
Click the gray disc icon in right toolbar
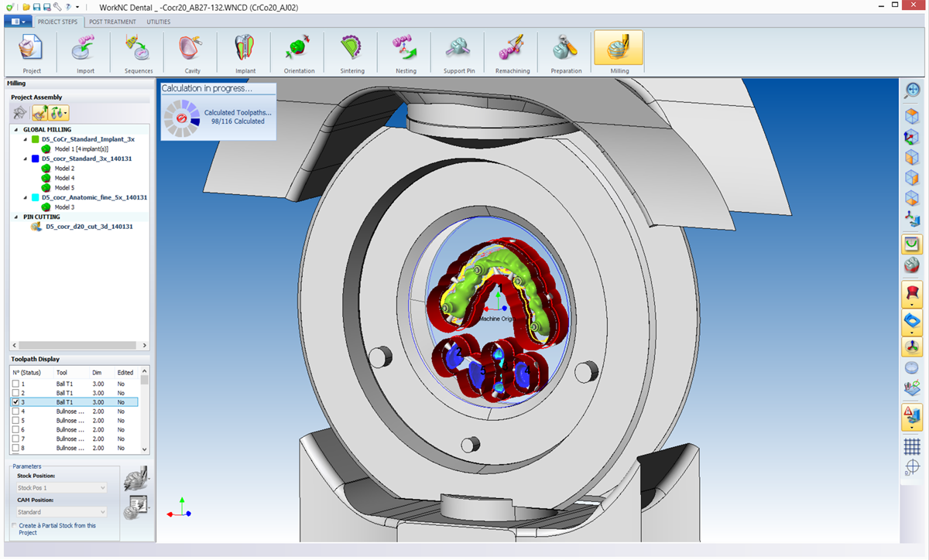[x=912, y=367]
